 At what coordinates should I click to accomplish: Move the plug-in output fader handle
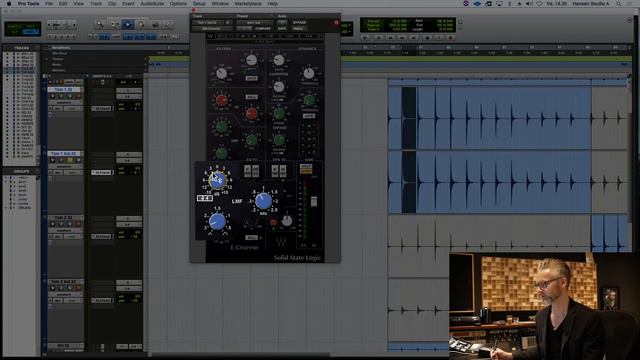(314, 201)
